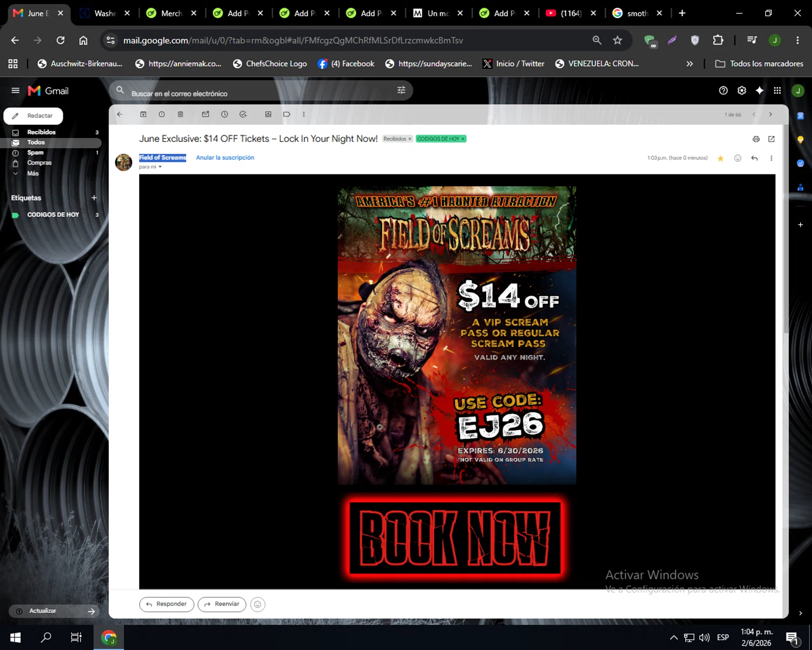812x650 pixels.
Task: Add emoji reaction beside Reenviar button
Action: tap(258, 604)
